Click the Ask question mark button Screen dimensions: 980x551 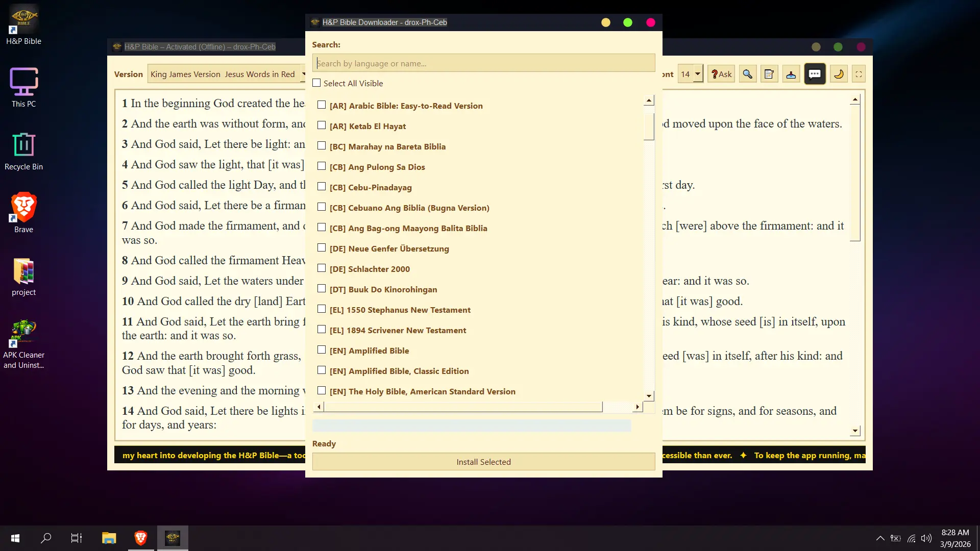tap(721, 74)
